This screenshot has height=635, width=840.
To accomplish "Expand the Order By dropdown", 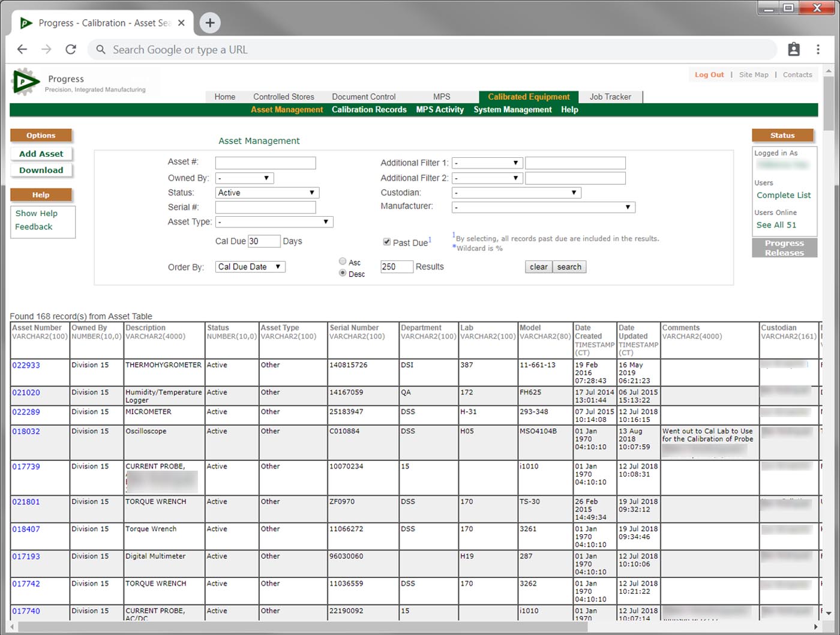I will [250, 267].
